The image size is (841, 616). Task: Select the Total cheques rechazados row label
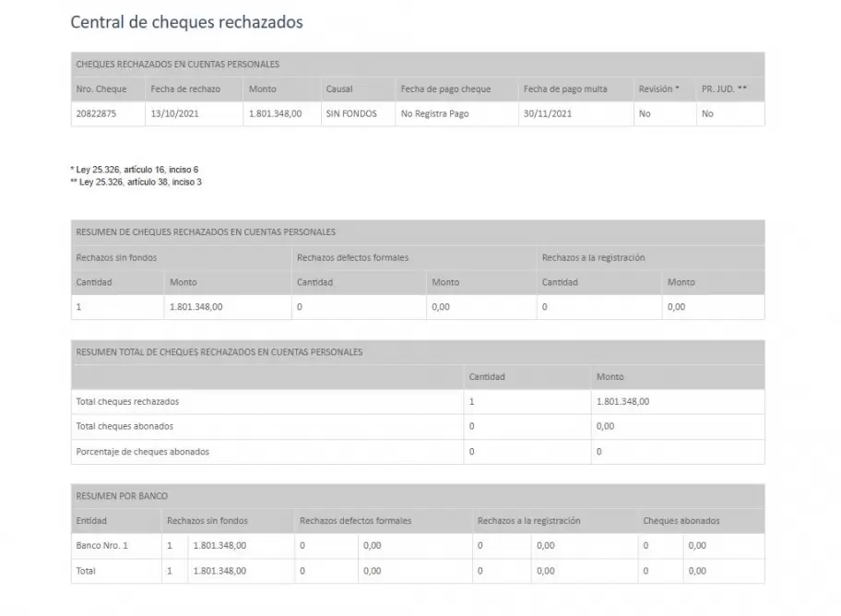[127, 402]
